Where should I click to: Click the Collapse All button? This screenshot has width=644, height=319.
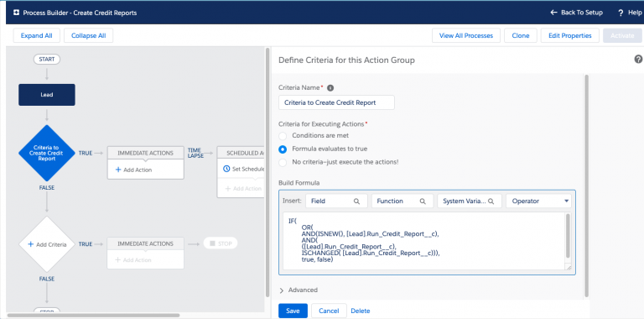[89, 36]
